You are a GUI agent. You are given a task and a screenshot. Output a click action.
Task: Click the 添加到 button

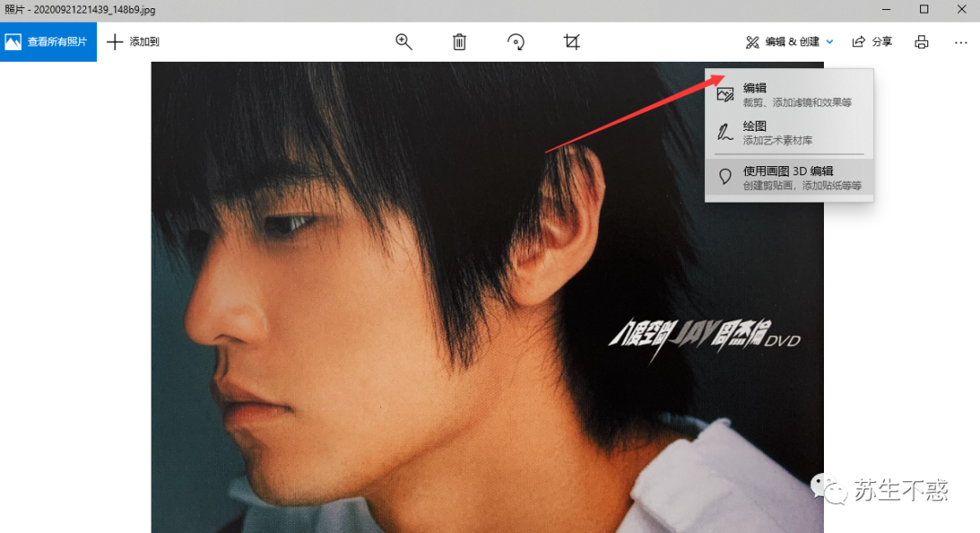click(x=133, y=42)
